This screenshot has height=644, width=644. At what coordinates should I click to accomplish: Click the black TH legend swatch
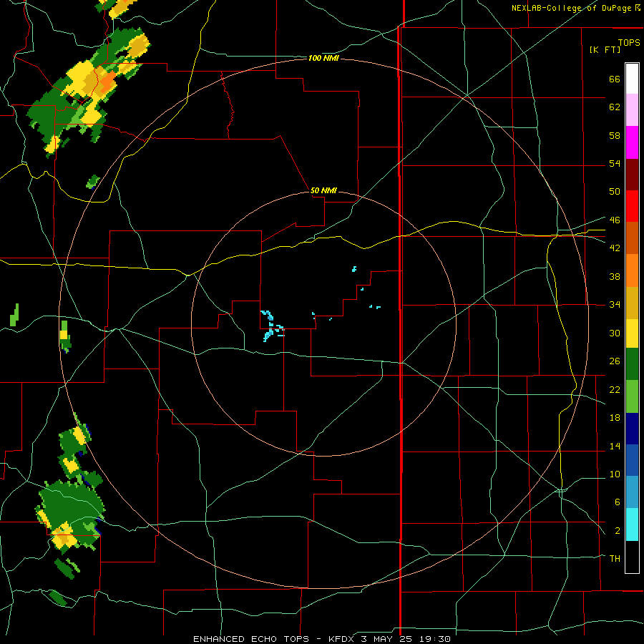click(x=632, y=557)
